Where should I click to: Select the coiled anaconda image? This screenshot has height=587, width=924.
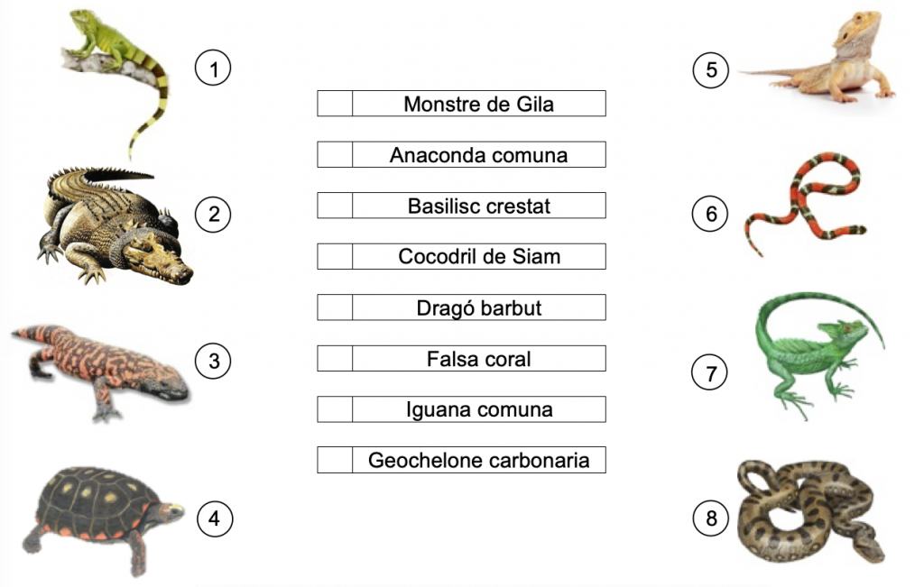pos(811,511)
